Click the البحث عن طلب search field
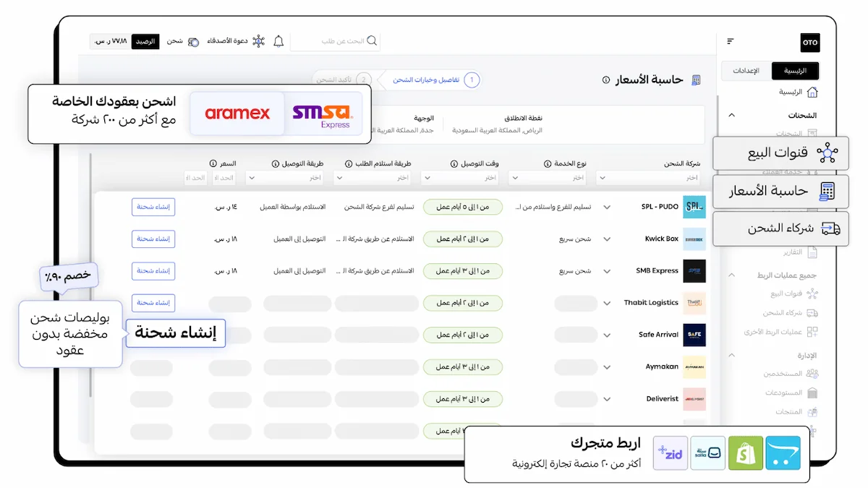 pyautogui.click(x=336, y=41)
